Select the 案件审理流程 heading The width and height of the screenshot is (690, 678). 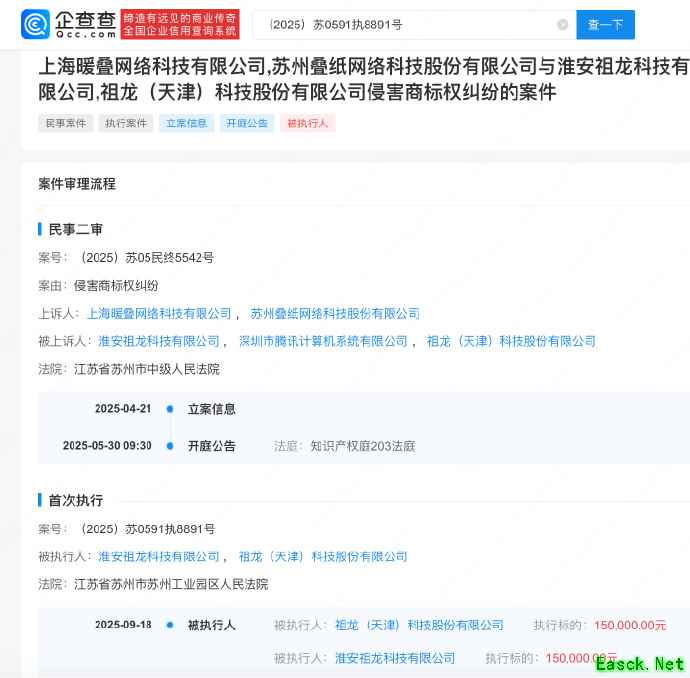[77, 184]
